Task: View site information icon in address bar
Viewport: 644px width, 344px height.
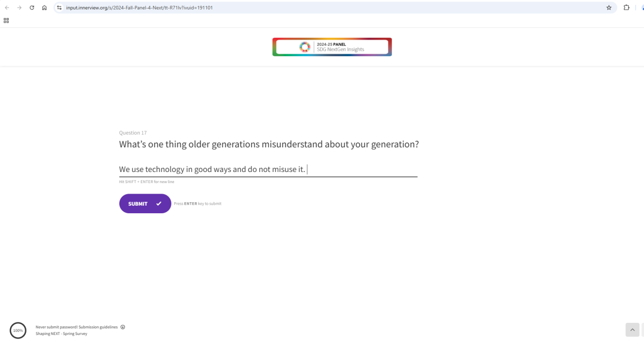Action: (x=59, y=8)
